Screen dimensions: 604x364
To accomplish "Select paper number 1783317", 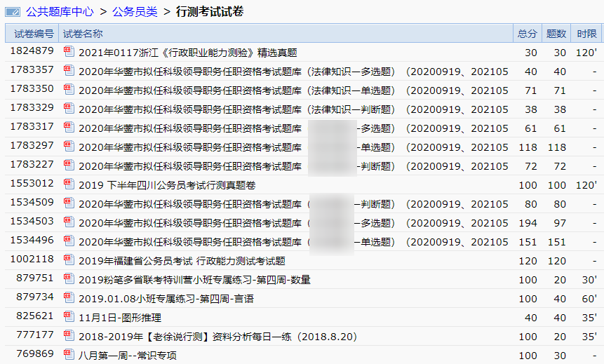I will tap(32, 126).
